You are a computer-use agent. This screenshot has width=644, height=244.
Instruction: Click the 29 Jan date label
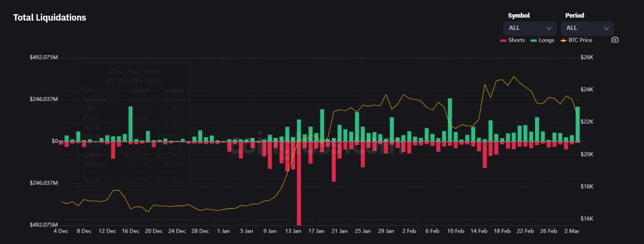tap(386, 230)
